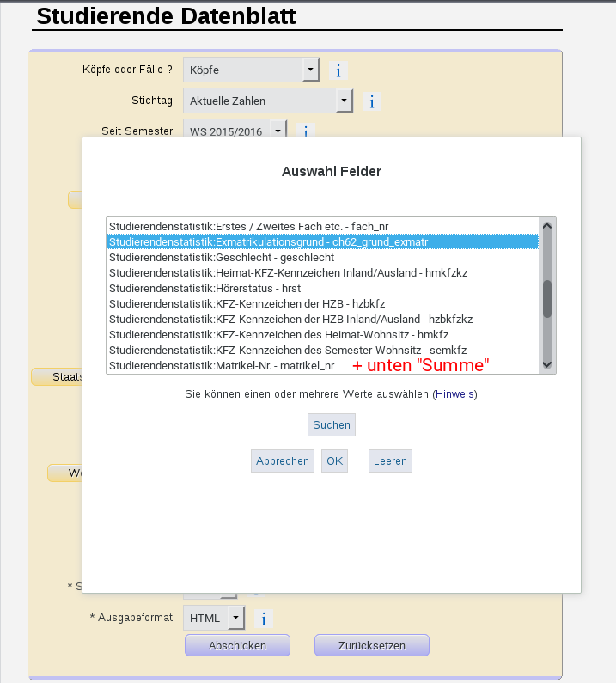Open the Hinweis link

click(454, 394)
